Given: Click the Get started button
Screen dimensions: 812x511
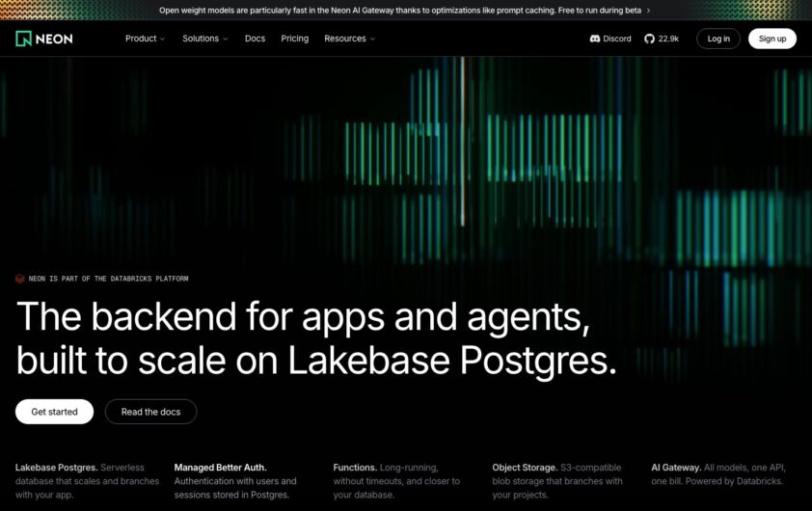Looking at the screenshot, I should pos(54,412).
